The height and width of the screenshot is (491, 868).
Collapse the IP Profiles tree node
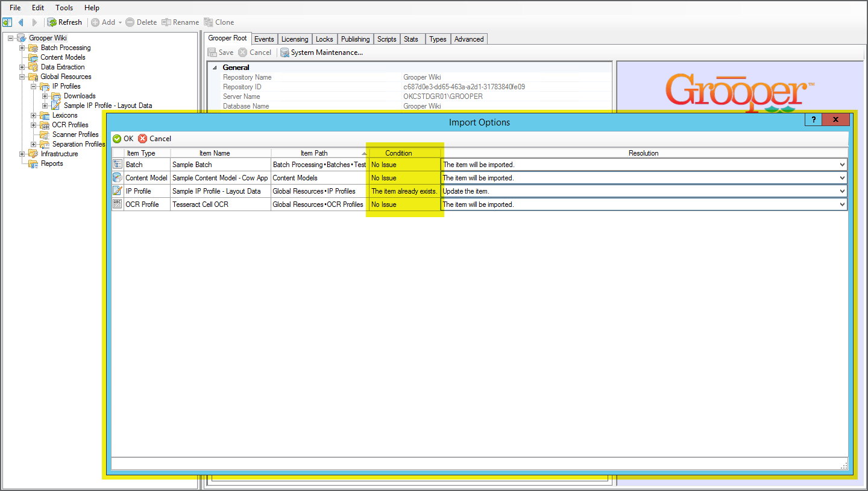point(34,86)
